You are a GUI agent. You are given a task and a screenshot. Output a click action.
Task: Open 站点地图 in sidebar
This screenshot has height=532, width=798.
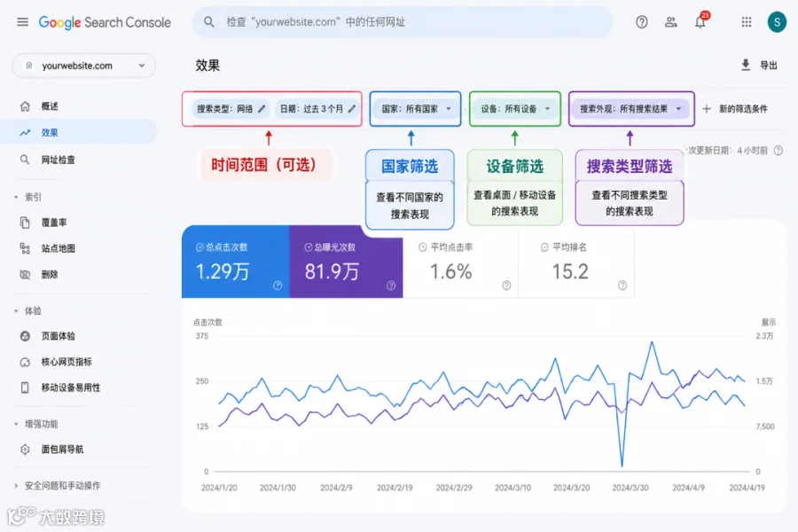[58, 248]
